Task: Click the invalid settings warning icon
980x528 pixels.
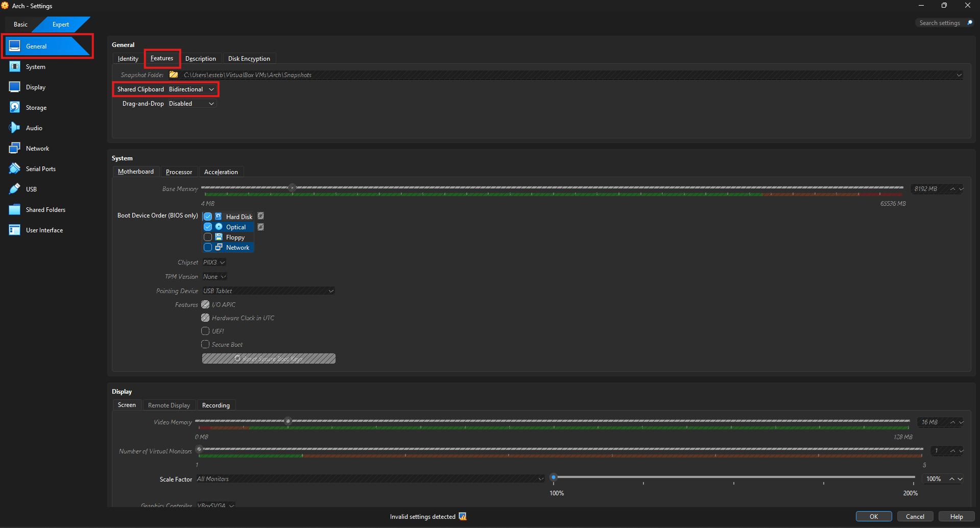Action: (x=463, y=517)
